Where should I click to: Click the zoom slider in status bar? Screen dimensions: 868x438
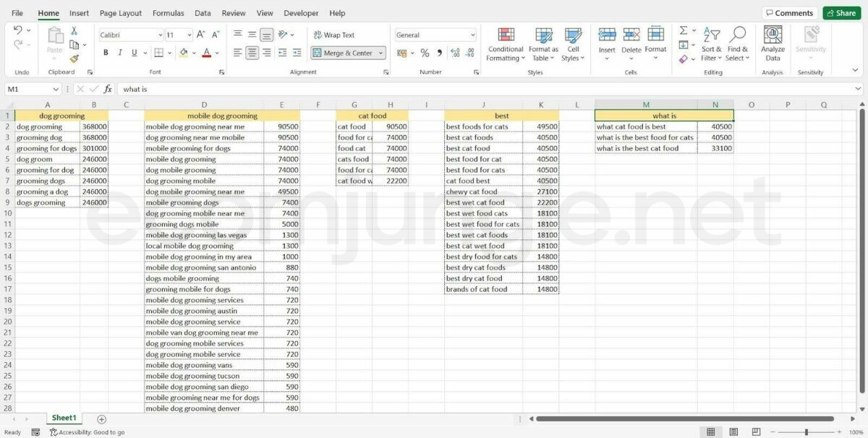(806, 432)
